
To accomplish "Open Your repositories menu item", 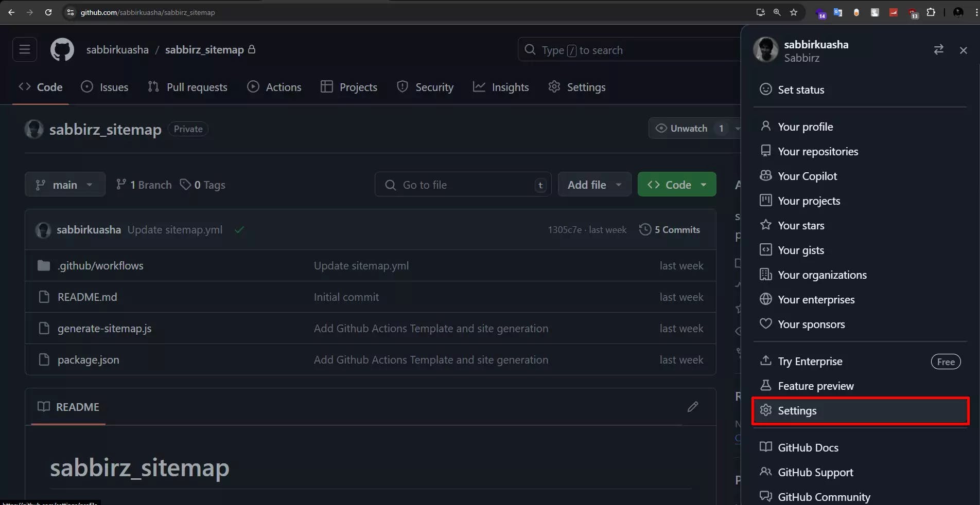I will (860, 151).
